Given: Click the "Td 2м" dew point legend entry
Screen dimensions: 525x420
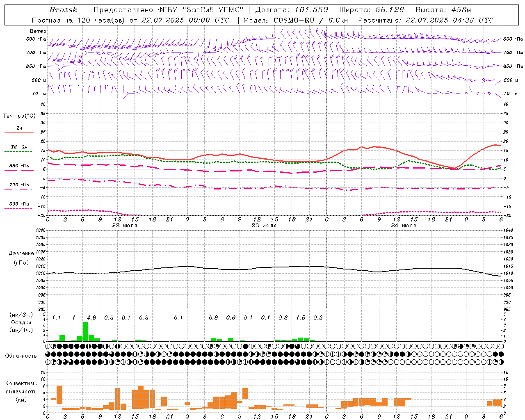Looking at the screenshot, I should click(x=19, y=147).
